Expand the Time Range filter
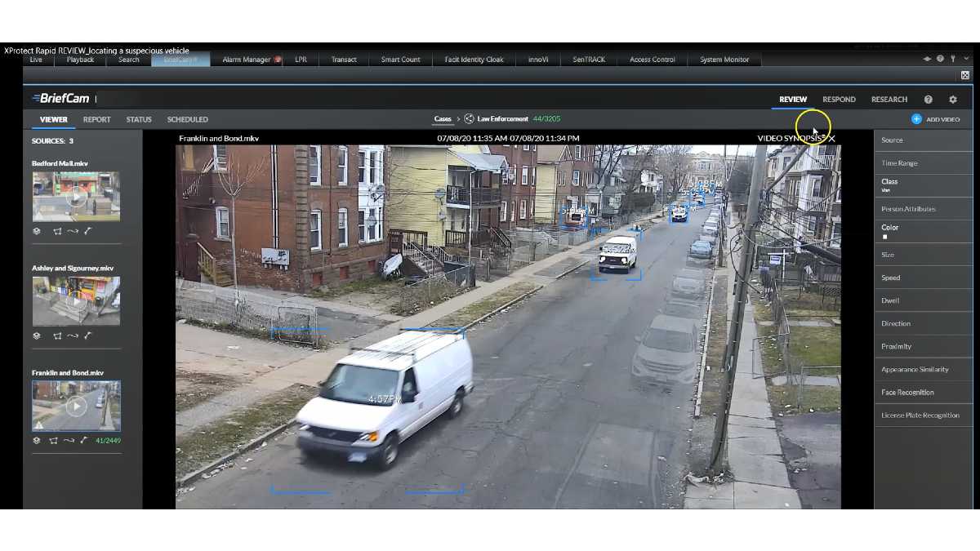980x551 pixels. pos(924,162)
